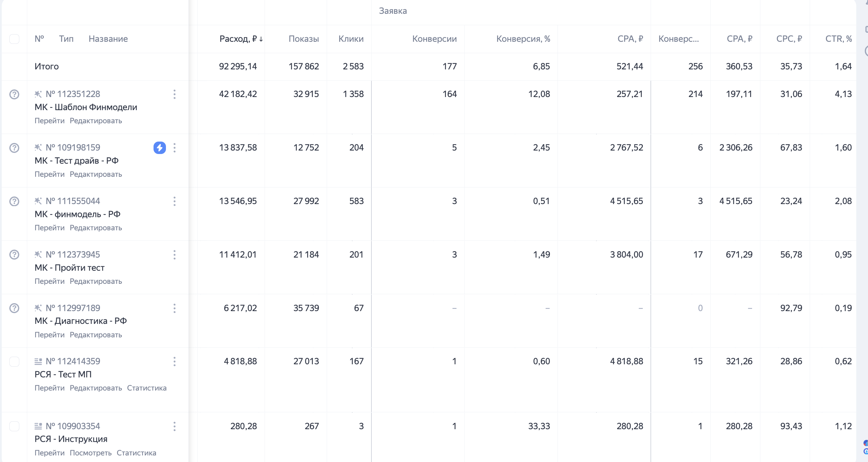Open the kebab menu for МК - Диагностика - РФ
The image size is (868, 462).
pos(175,308)
